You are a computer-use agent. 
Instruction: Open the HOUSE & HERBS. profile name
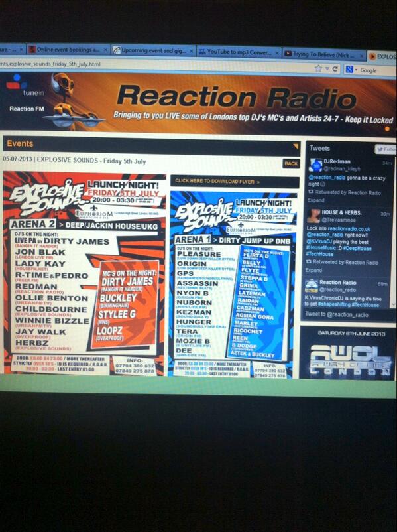[341, 212]
